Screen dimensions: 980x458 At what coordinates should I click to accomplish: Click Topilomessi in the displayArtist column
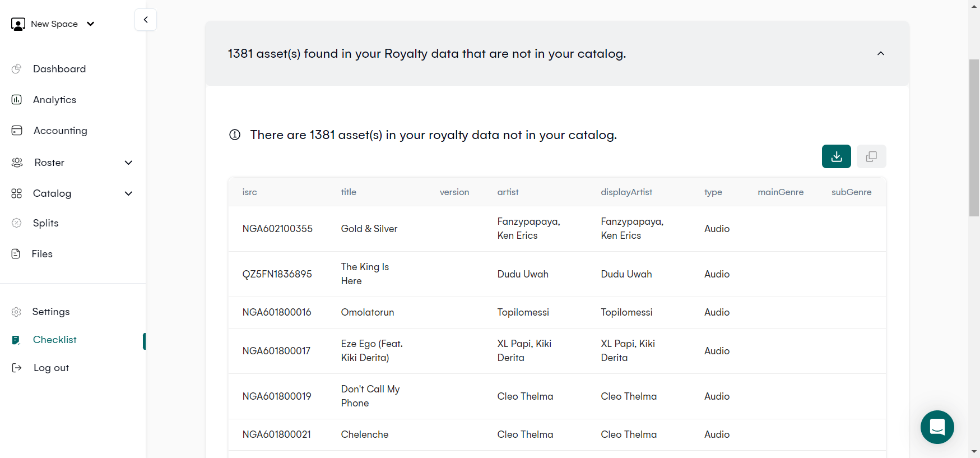coord(627,312)
